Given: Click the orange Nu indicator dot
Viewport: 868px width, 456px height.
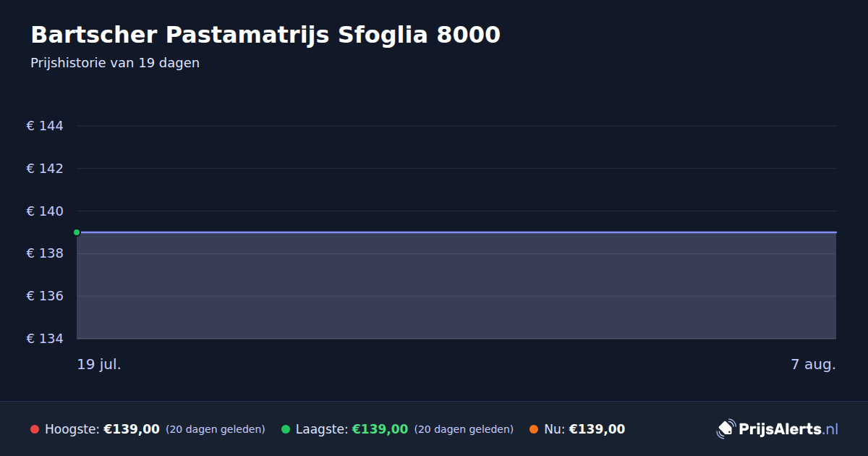Looking at the screenshot, I should tap(534, 429).
